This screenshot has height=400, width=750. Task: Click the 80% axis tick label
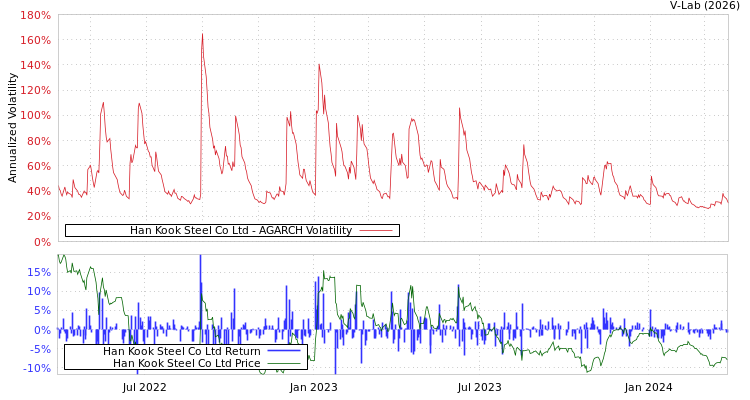pos(38,141)
